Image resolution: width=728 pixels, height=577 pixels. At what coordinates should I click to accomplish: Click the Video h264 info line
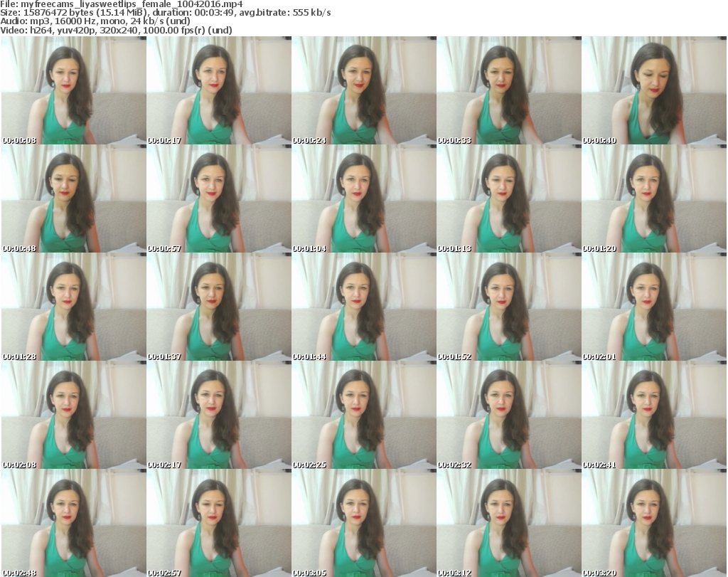click(121, 30)
